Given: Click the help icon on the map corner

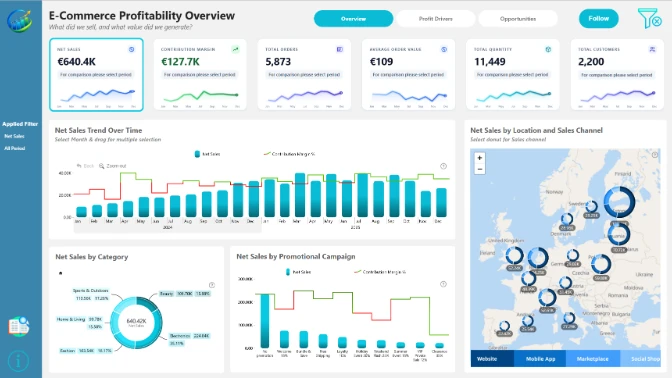Looking at the screenshot, I should tap(655, 155).
